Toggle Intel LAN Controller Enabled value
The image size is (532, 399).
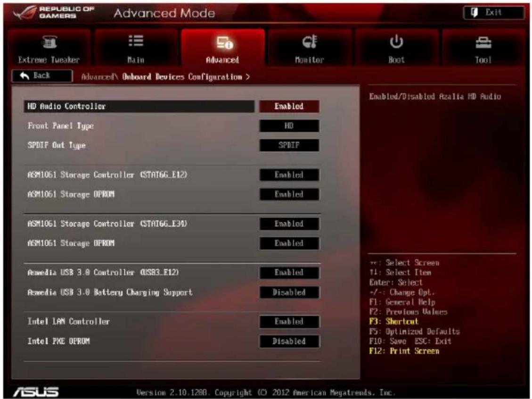(x=289, y=322)
